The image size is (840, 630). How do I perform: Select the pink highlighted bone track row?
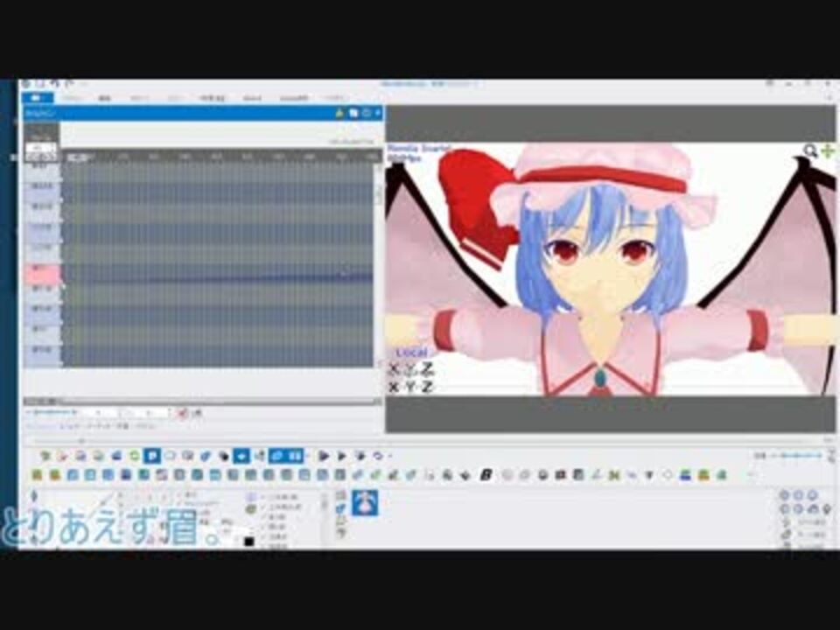coord(42,273)
